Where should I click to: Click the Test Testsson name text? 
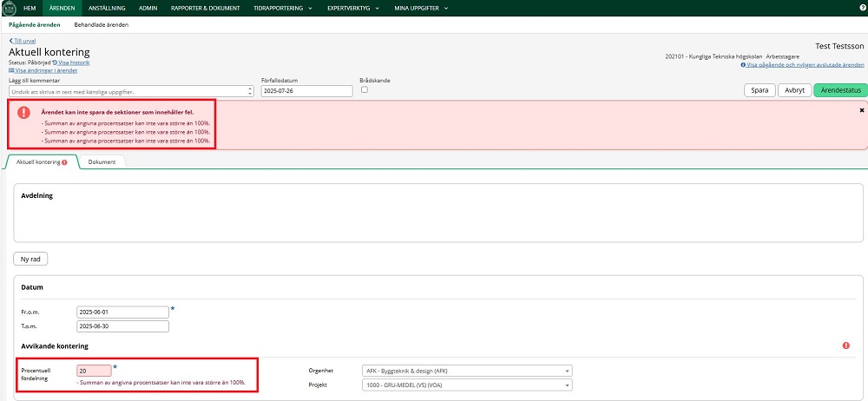tap(839, 47)
